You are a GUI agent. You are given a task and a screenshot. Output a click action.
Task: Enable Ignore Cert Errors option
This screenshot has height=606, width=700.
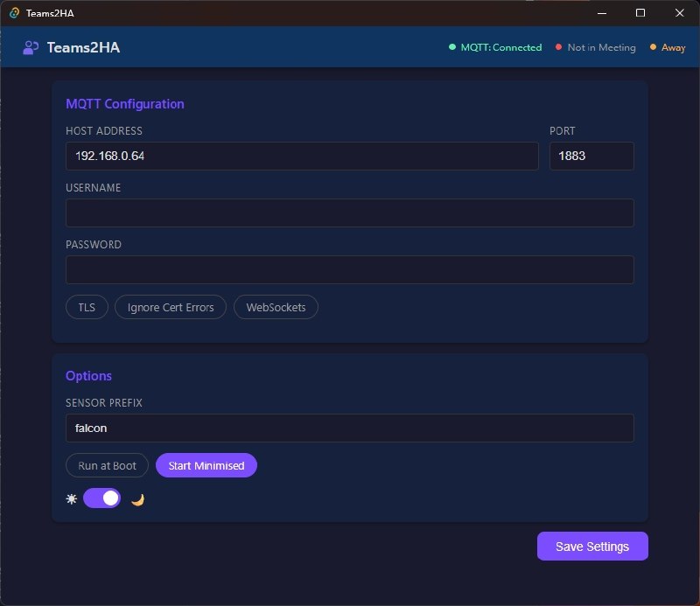(171, 307)
